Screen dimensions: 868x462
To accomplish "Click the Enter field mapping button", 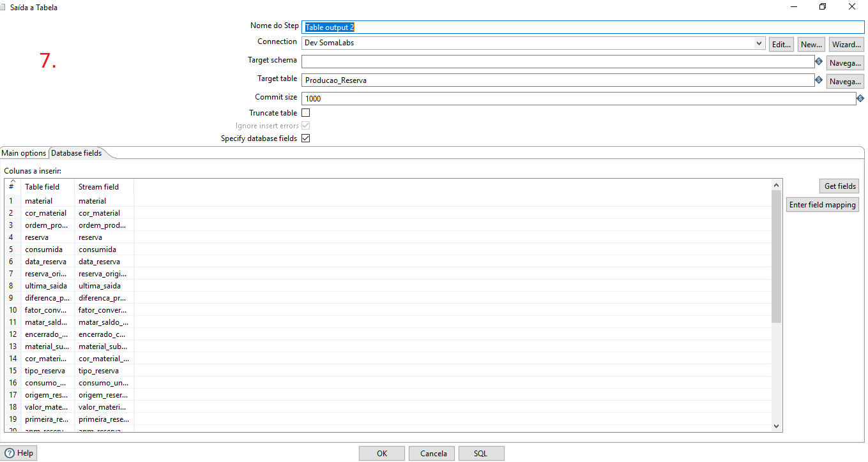I will tap(822, 204).
